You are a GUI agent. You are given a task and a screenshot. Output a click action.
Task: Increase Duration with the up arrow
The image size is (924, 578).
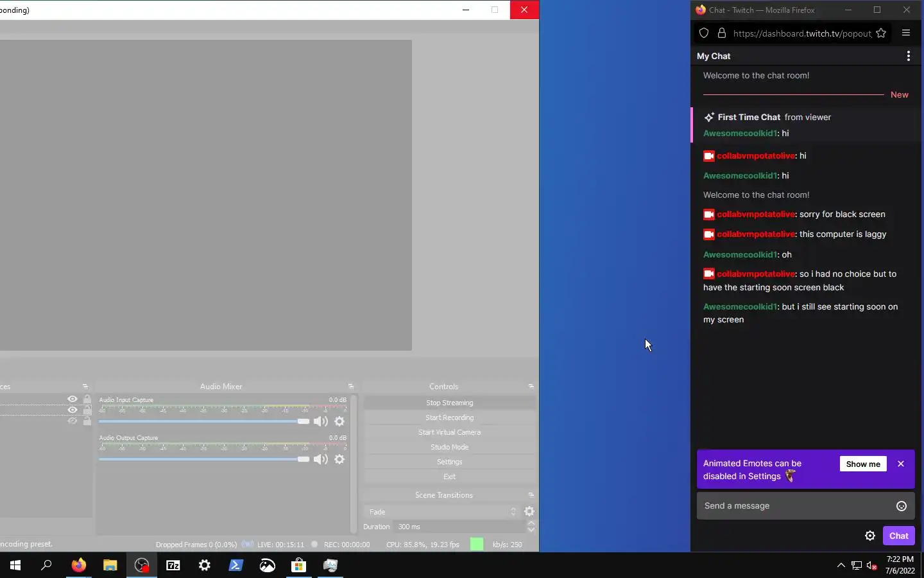[x=531, y=523]
